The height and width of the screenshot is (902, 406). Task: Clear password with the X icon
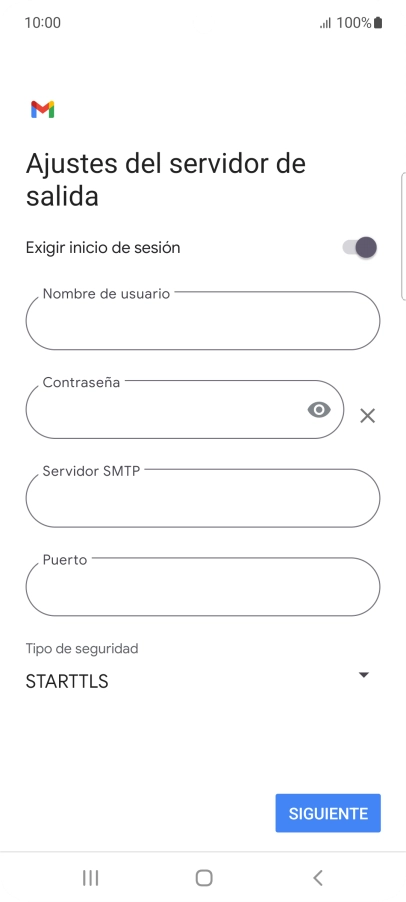[x=367, y=415]
